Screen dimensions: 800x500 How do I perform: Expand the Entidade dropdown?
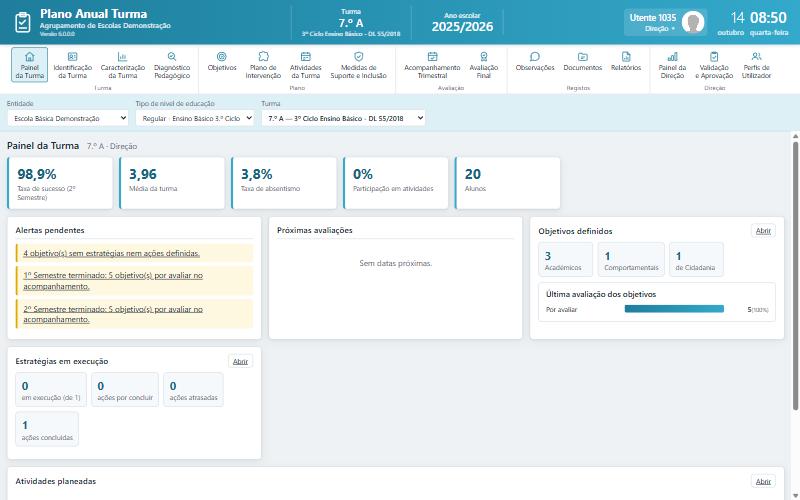(68, 118)
